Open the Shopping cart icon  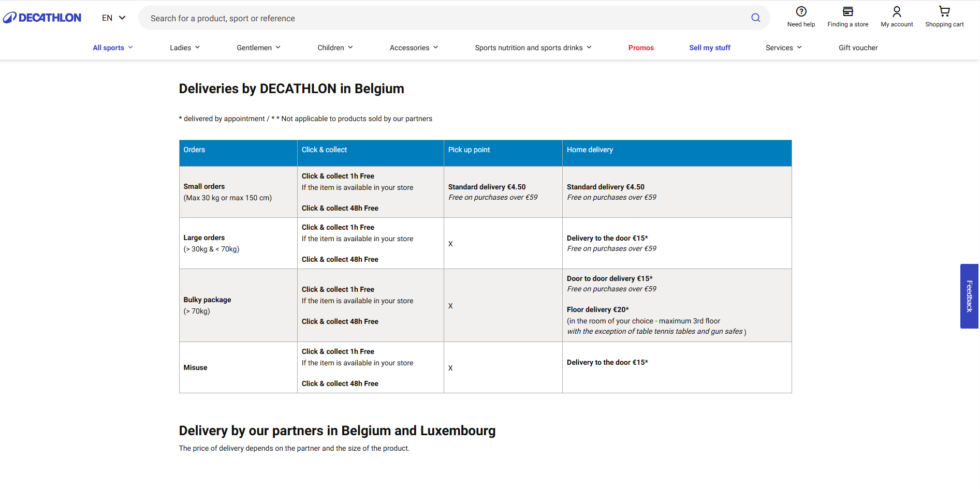[944, 11]
